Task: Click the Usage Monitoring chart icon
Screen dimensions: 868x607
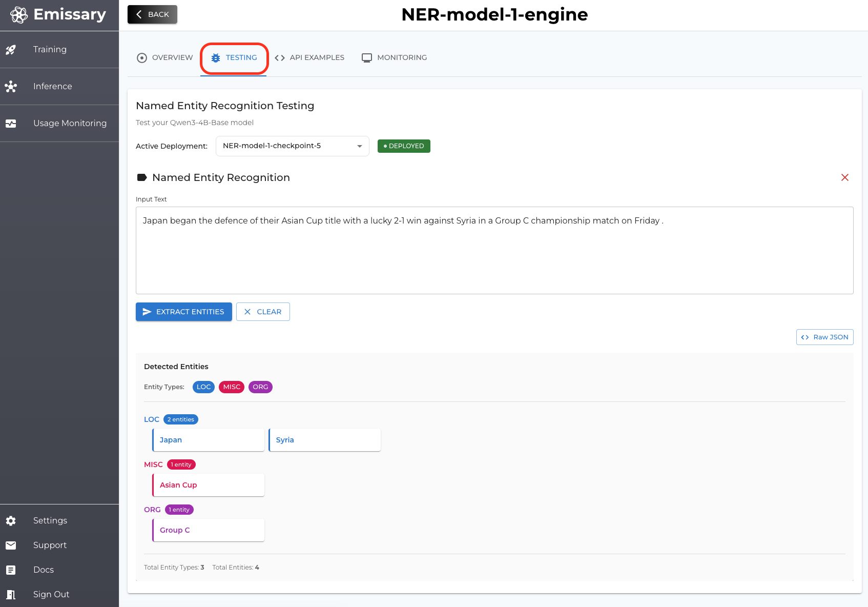Action: tap(11, 124)
